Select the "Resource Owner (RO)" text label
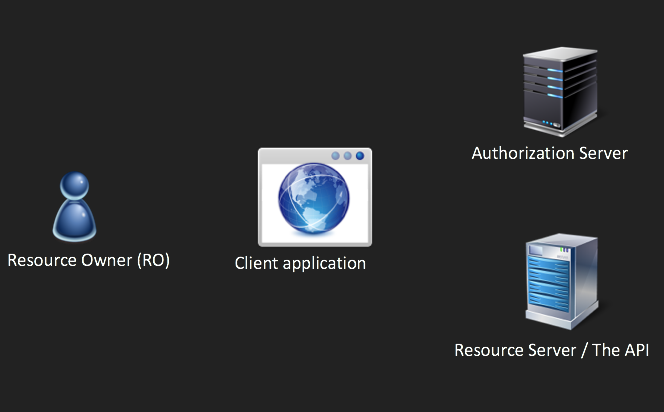The height and width of the screenshot is (412, 664). 89,260
